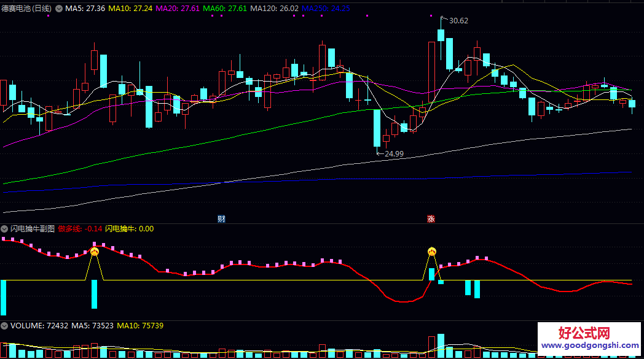Open the www.goodgongshi.com link
Viewport: 644px width, 359px height.
[x=590, y=345]
